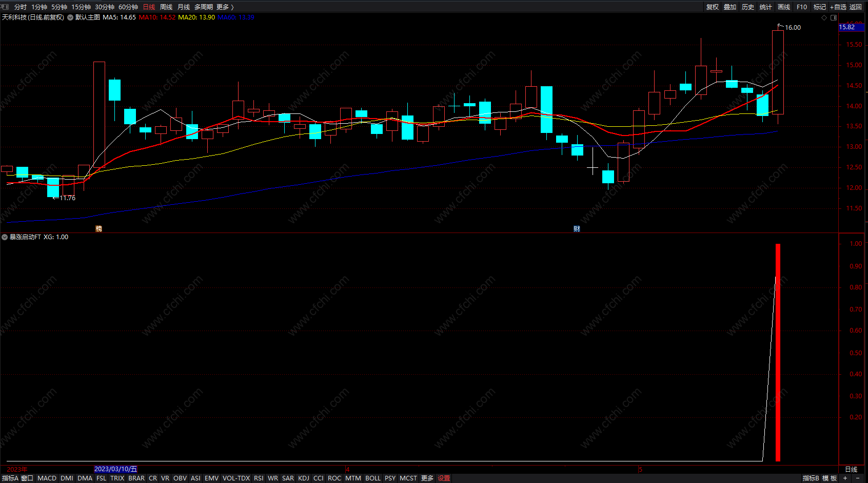Click the 财 financial marker below the candles
The image size is (868, 483).
click(x=577, y=229)
